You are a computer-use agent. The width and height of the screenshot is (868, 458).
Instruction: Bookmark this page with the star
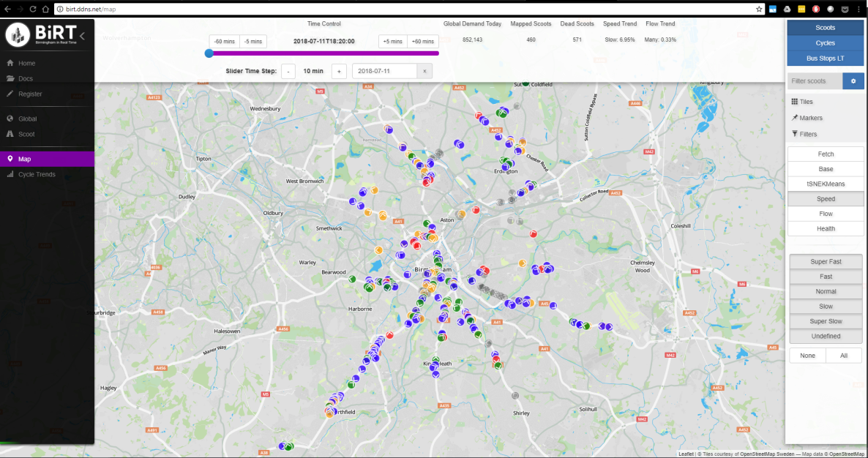(x=759, y=9)
